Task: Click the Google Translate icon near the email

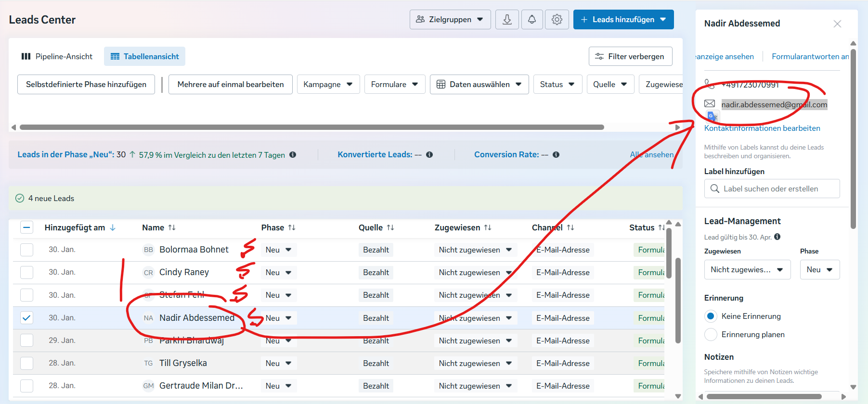Action: point(713,116)
